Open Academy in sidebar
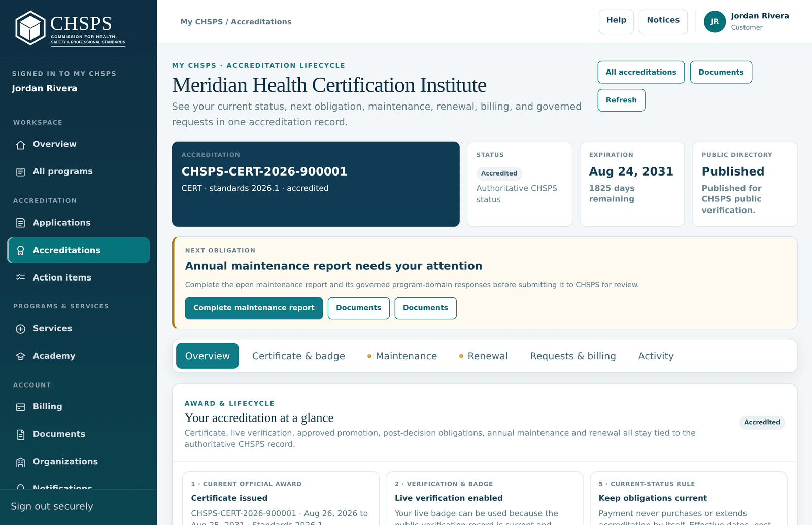 click(x=79, y=356)
